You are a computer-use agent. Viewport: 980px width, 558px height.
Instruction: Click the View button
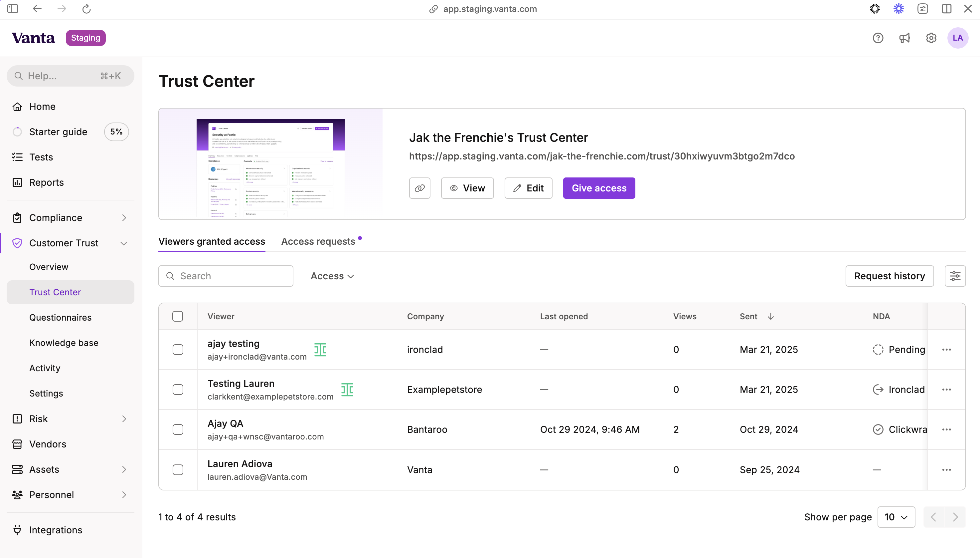[x=467, y=188]
